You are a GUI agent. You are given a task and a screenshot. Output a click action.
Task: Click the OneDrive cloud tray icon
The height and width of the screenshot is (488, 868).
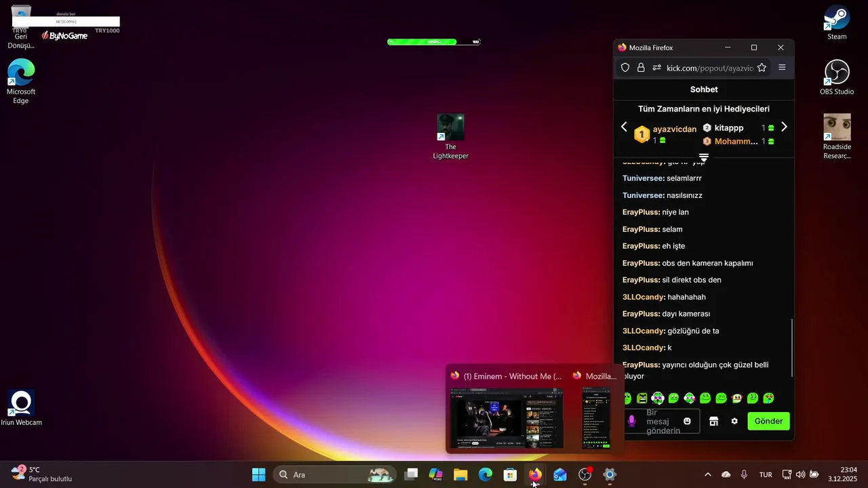[x=726, y=474]
